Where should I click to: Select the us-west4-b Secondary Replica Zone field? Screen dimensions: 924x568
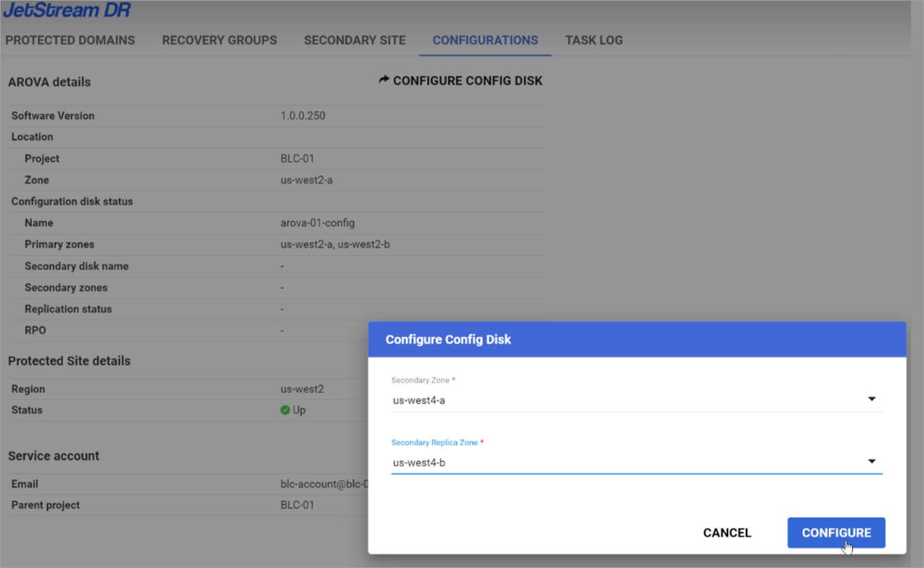click(636, 463)
